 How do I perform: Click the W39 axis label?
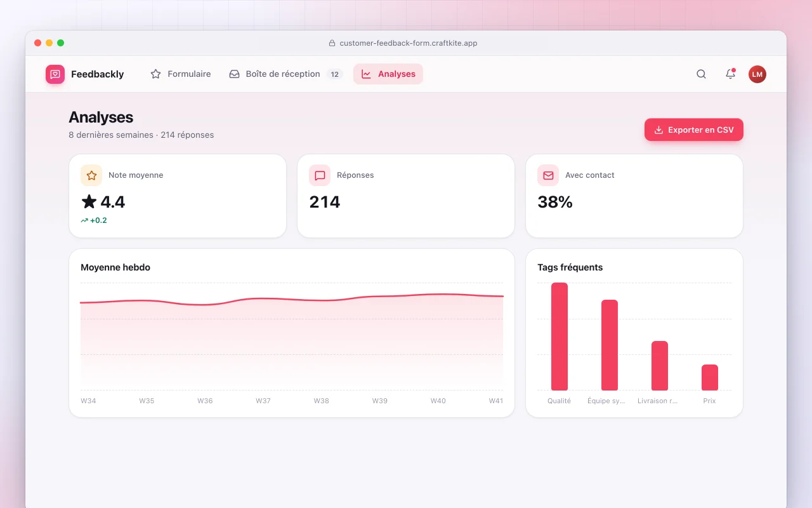coord(380,401)
